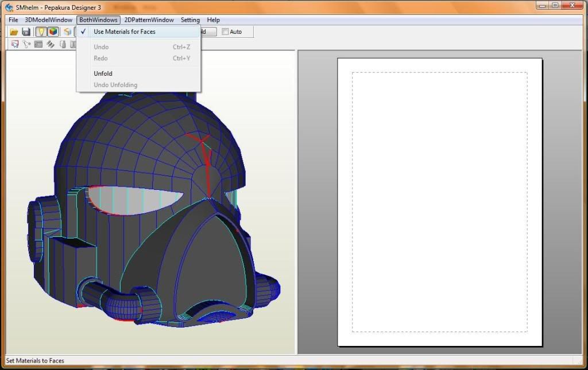Select the Rotate parts tool icon

[x=26, y=44]
